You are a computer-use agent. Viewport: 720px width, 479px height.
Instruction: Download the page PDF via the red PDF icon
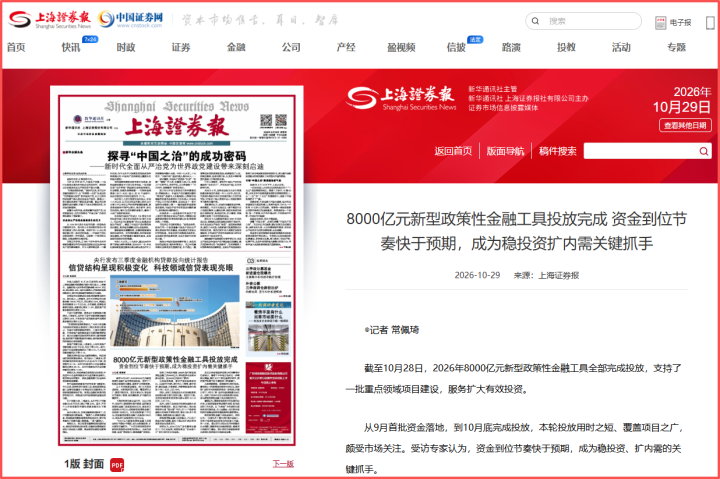[117, 465]
